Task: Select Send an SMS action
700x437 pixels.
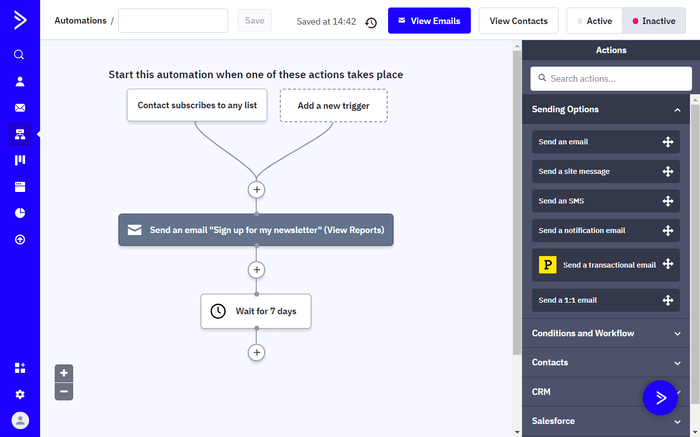Action: pyautogui.click(x=605, y=201)
